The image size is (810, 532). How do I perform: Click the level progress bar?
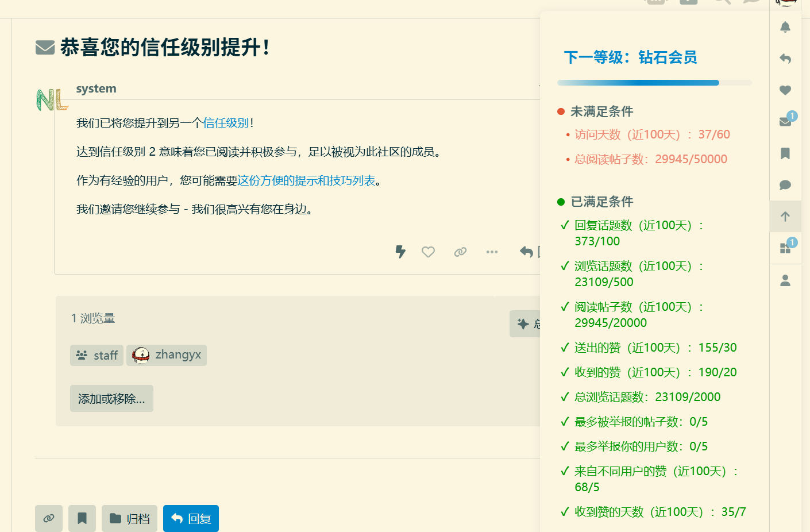654,83
